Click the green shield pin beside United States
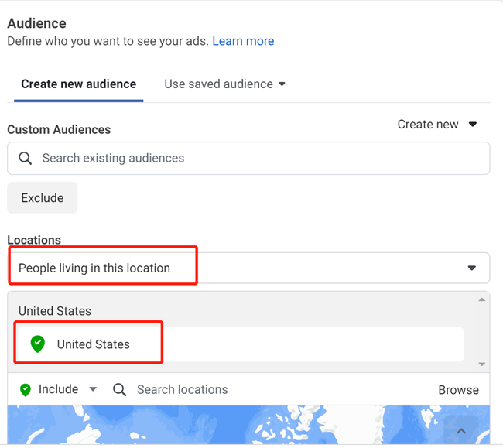Viewport: 503px width, 448px height. pyautogui.click(x=37, y=344)
